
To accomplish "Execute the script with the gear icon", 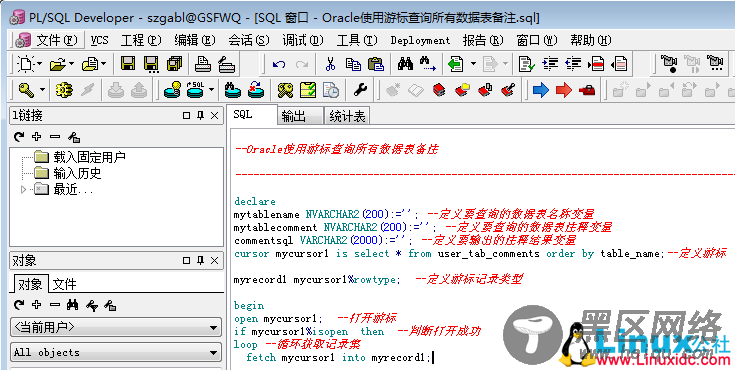I will [x=64, y=90].
